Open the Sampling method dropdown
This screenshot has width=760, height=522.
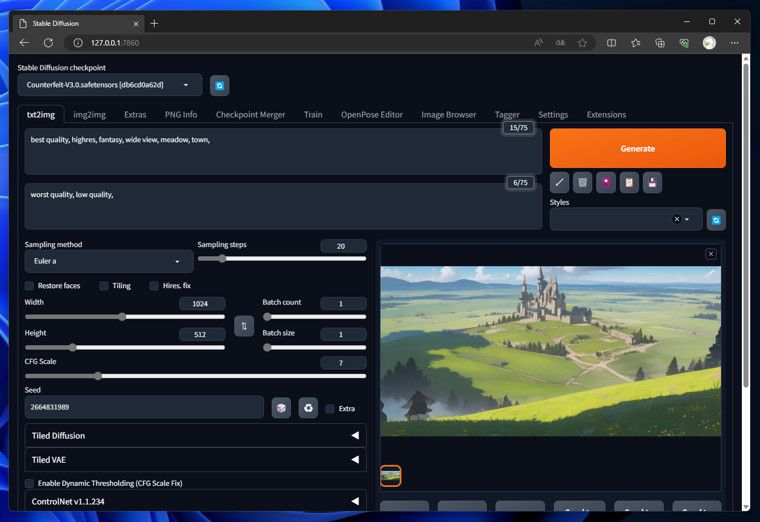click(109, 261)
